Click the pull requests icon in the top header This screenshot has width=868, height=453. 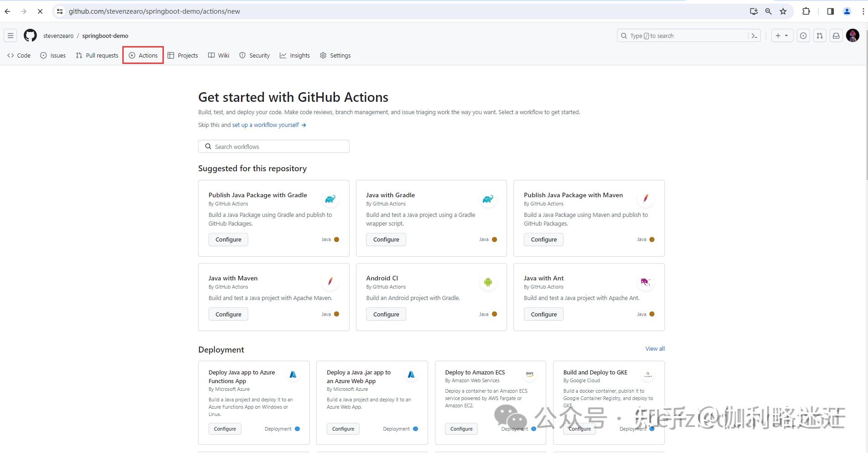coord(819,35)
